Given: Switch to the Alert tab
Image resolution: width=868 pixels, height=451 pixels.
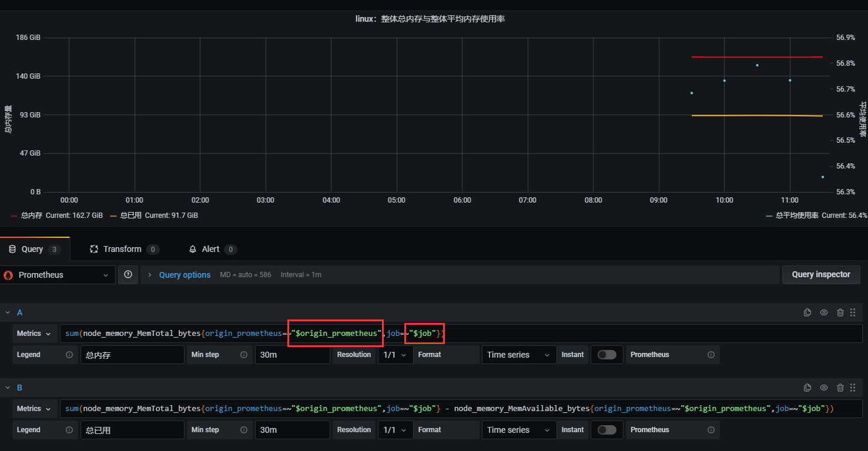Looking at the screenshot, I should click(213, 249).
